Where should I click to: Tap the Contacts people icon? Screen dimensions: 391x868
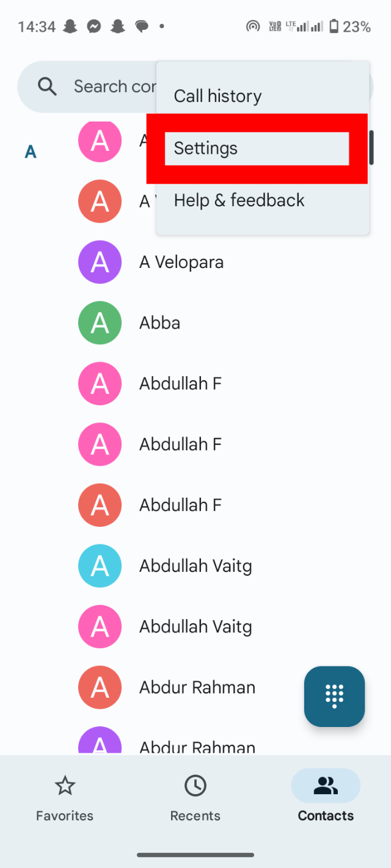coord(326,786)
